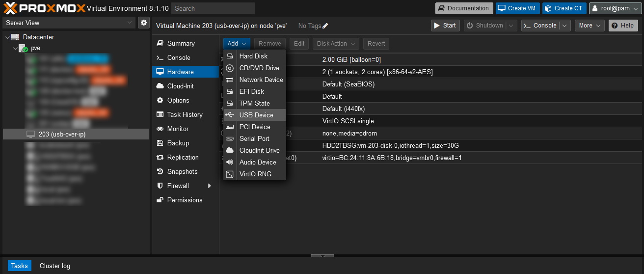Start the virtual machine
The width and height of the screenshot is (644, 274).
[x=445, y=26]
